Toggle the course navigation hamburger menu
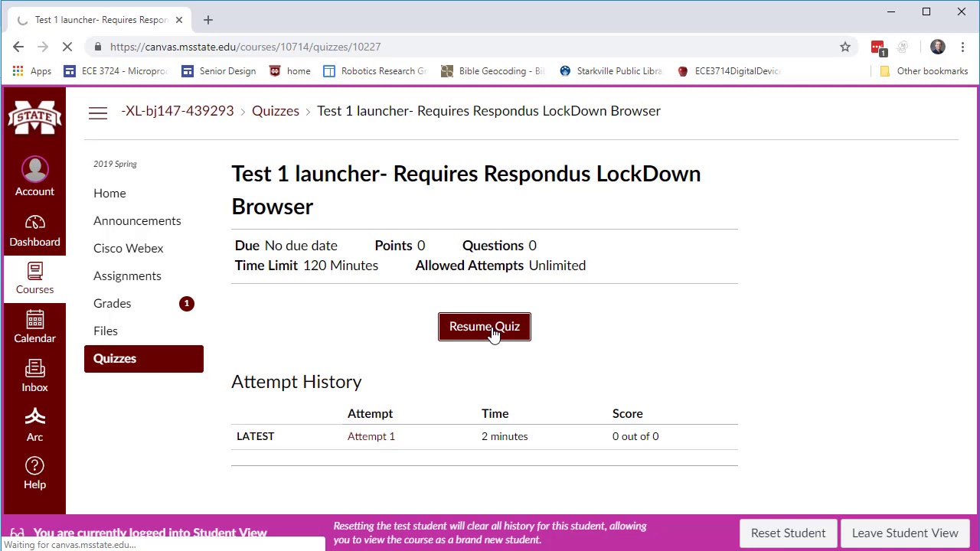This screenshot has width=980, height=551. [x=98, y=112]
